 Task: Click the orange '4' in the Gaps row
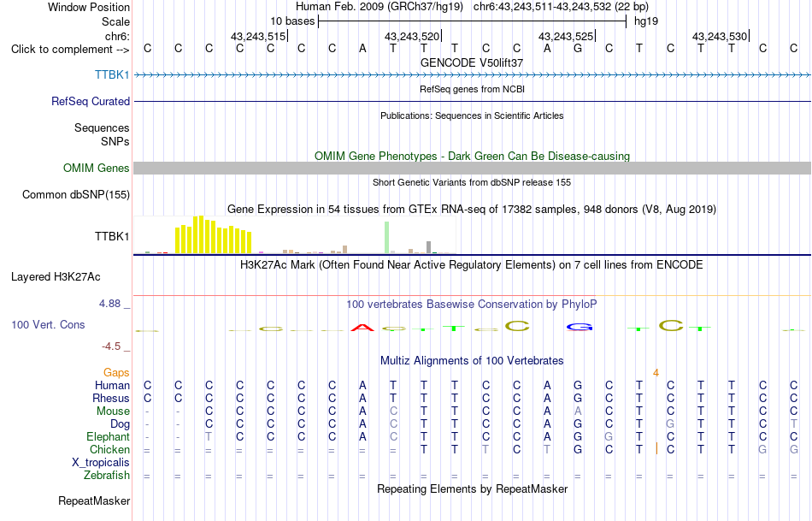[x=656, y=373]
